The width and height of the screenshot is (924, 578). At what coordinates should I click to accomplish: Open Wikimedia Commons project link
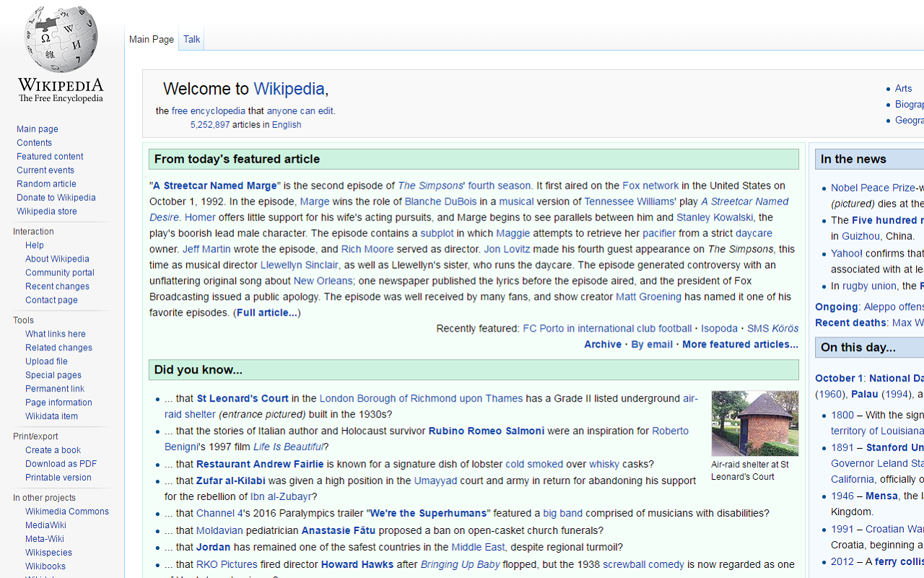click(67, 512)
